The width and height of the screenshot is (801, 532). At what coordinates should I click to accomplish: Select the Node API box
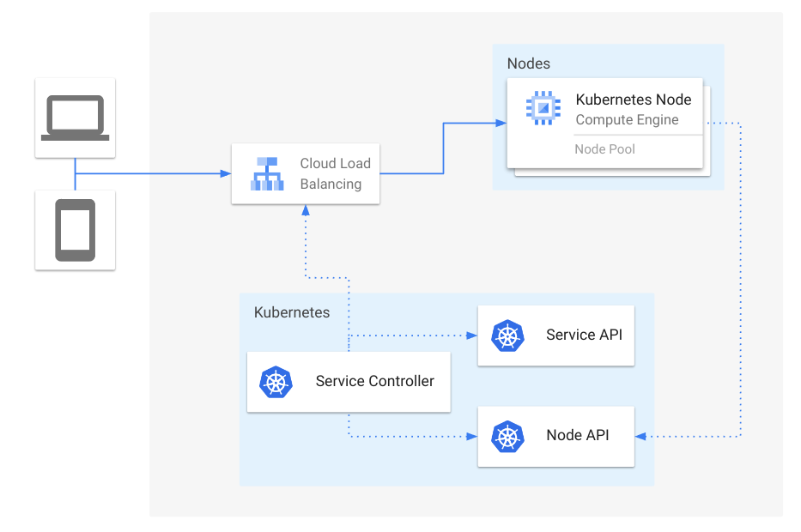(x=555, y=436)
